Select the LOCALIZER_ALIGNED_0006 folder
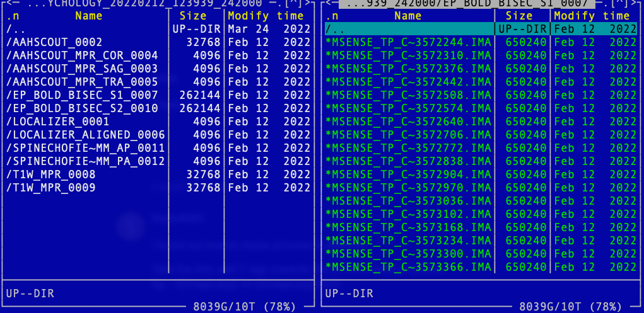Image resolution: width=644 pixels, height=313 pixels. (x=85, y=135)
